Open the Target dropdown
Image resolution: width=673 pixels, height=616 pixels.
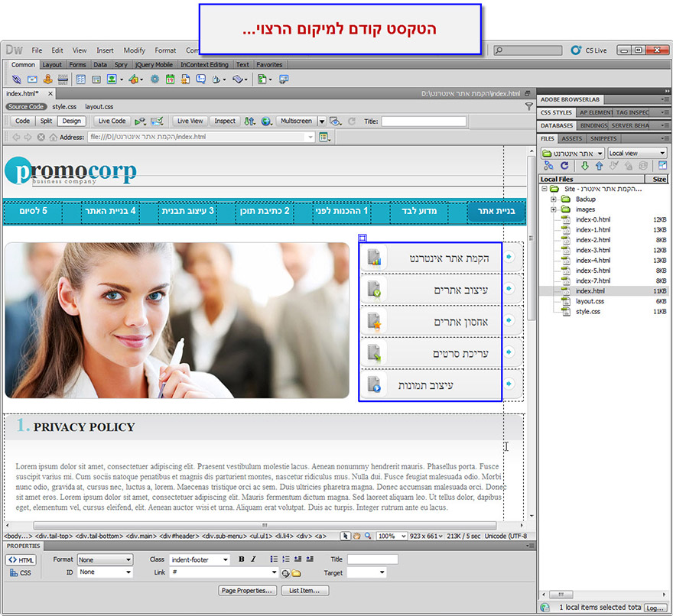point(366,572)
